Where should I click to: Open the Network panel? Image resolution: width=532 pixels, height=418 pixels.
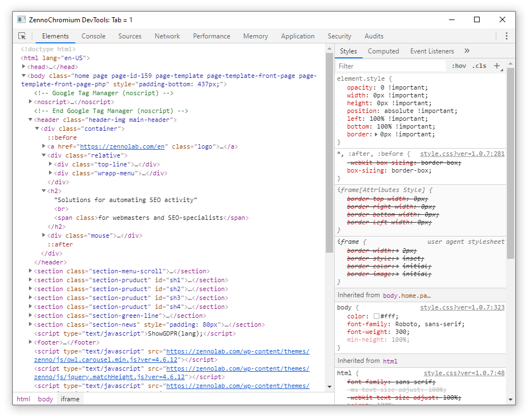[x=167, y=36]
